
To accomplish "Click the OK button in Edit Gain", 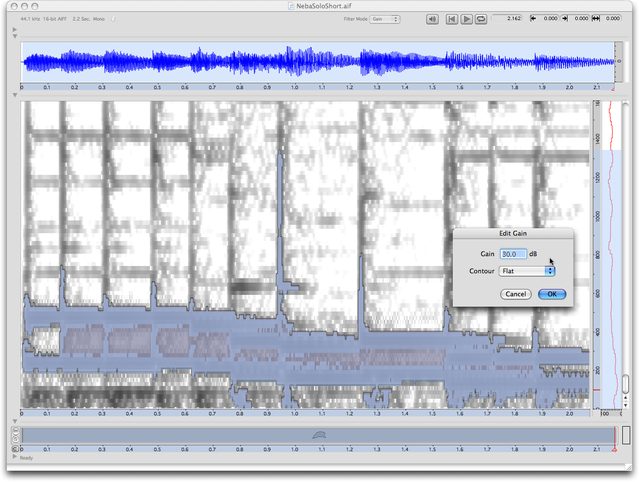I will tap(552, 294).
